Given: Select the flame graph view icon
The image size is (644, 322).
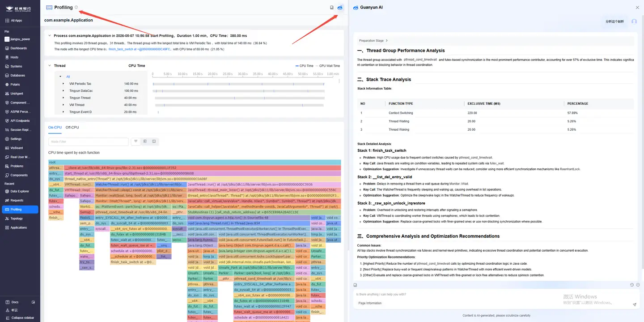Looking at the screenshot, I should [136, 141].
